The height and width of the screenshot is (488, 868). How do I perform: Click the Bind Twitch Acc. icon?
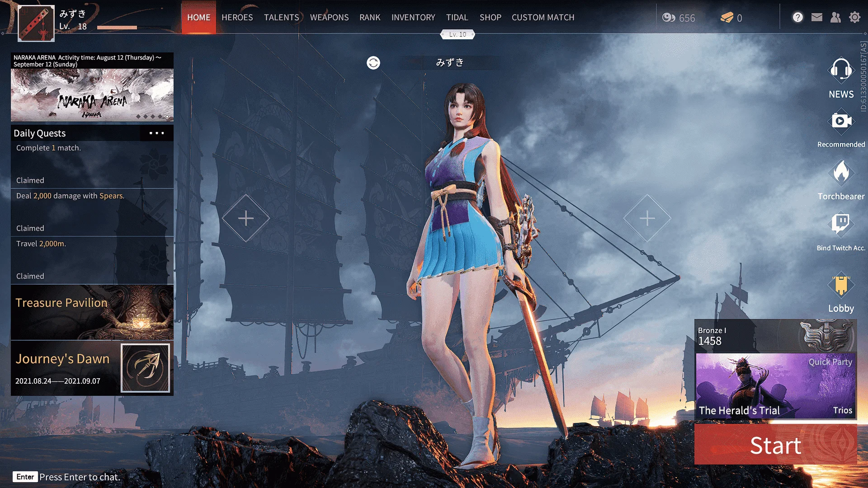click(841, 224)
